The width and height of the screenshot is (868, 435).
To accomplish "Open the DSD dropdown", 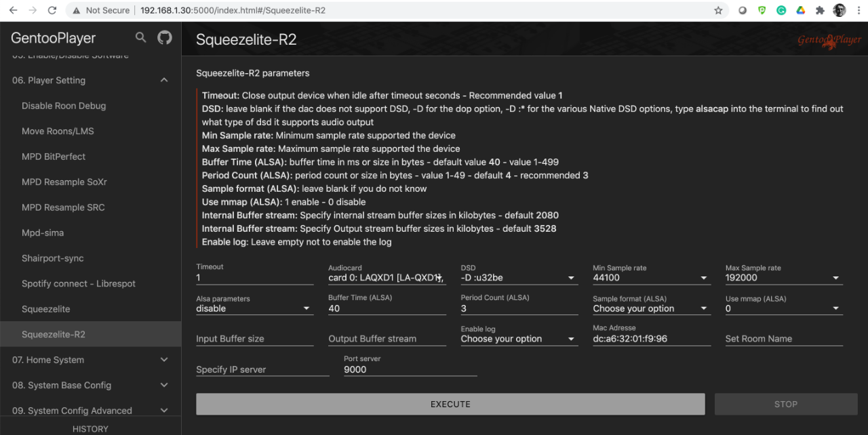I will pos(519,277).
